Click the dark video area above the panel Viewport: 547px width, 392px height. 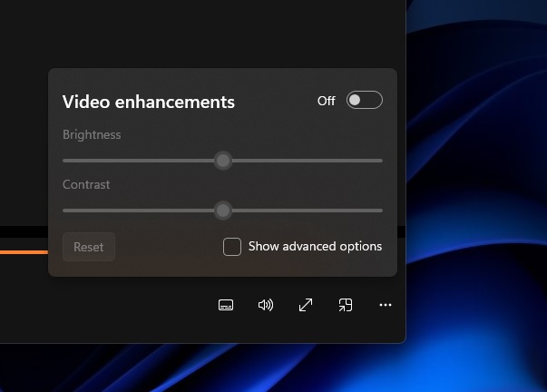pyautogui.click(x=200, y=32)
